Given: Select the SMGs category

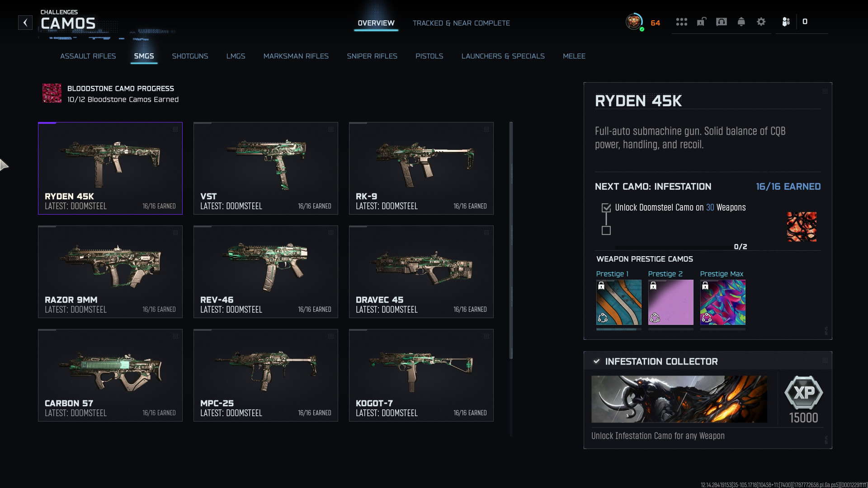Looking at the screenshot, I should click(x=144, y=56).
